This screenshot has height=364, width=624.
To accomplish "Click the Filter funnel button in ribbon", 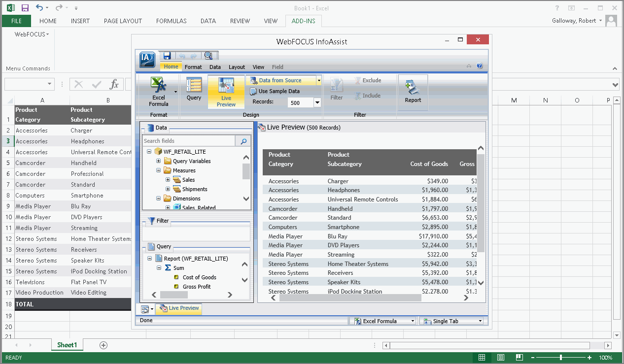I will (337, 89).
